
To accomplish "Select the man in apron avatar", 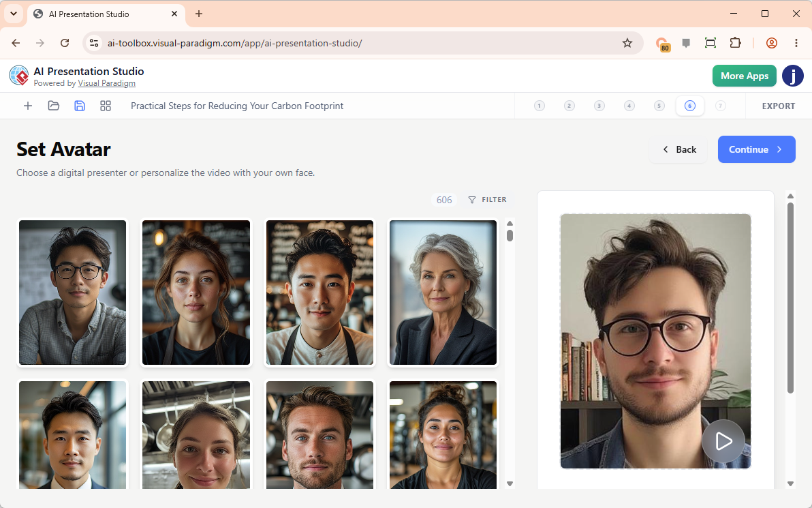I will pyautogui.click(x=319, y=293).
